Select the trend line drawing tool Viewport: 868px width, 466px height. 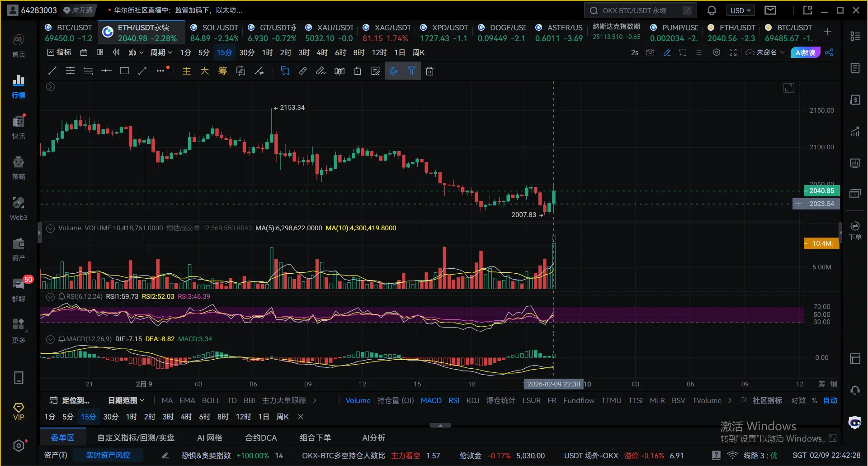[52, 71]
